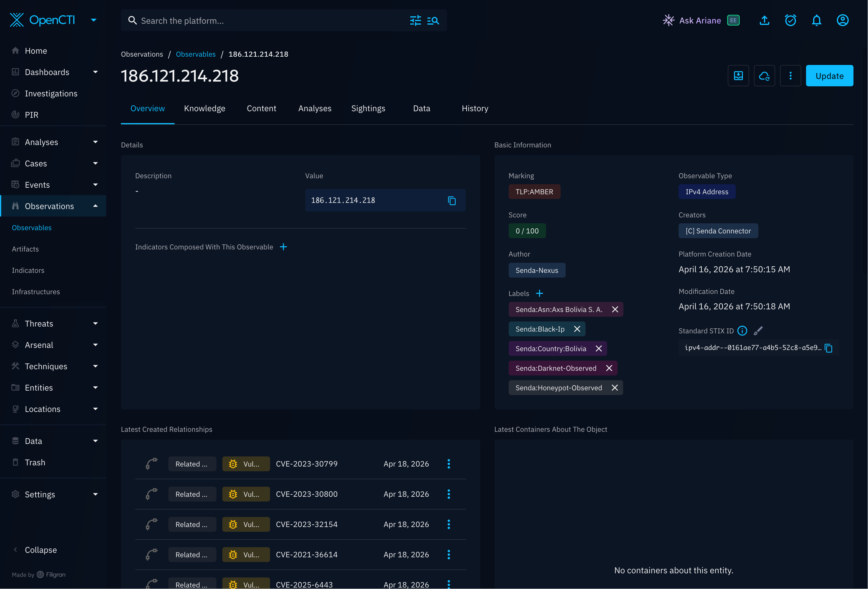868x589 pixels.
Task: Open the Observables breadcrumb link
Action: (196, 54)
